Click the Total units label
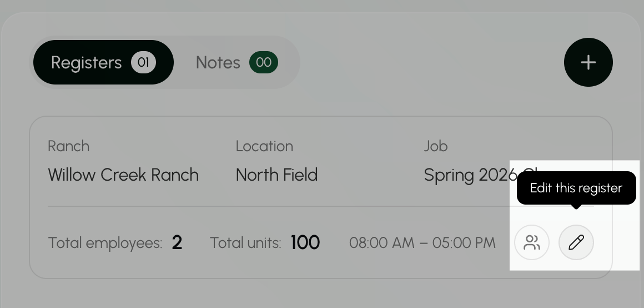 pos(245,243)
